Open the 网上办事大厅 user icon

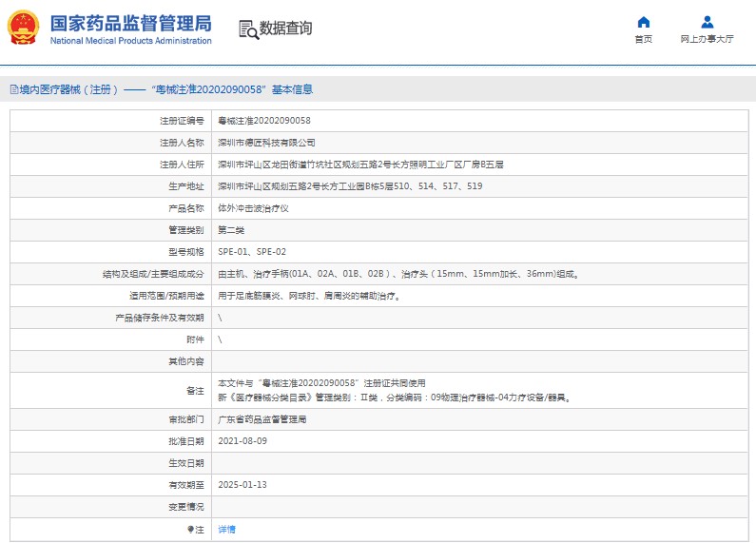(x=708, y=22)
